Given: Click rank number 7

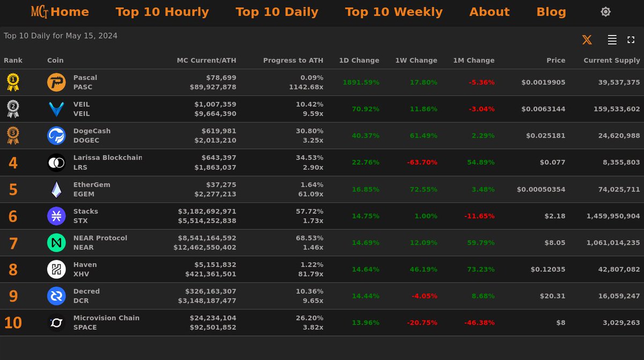Looking at the screenshot, I should [x=13, y=243].
